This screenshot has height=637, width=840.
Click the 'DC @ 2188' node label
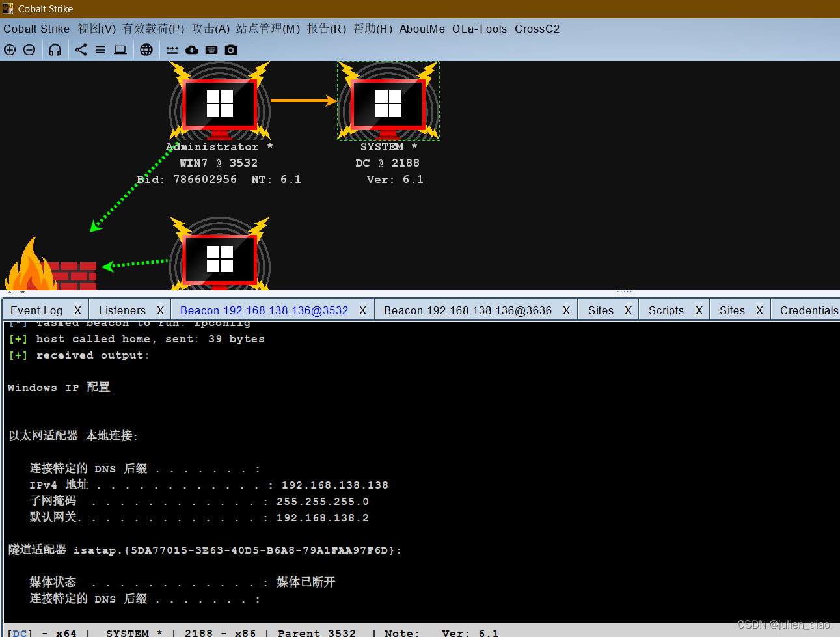coord(388,163)
